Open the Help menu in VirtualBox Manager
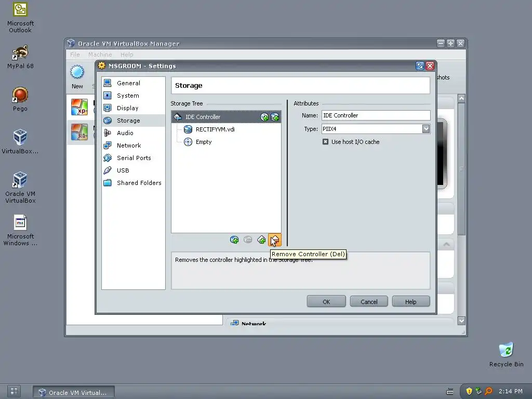 (x=127, y=55)
